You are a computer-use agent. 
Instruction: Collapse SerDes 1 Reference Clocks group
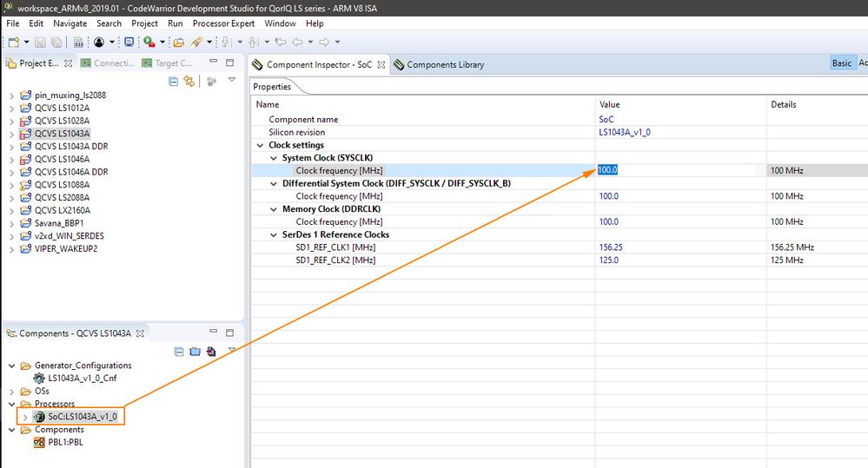(274, 234)
